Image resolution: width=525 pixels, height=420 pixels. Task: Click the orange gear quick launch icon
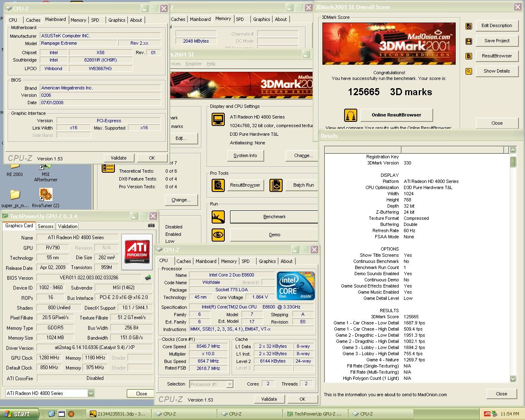point(71,414)
